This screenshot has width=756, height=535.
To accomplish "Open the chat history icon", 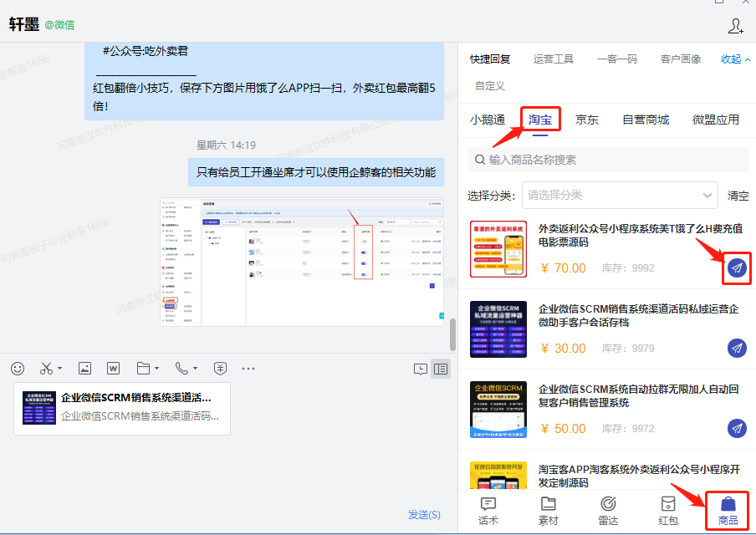I will click(x=421, y=369).
